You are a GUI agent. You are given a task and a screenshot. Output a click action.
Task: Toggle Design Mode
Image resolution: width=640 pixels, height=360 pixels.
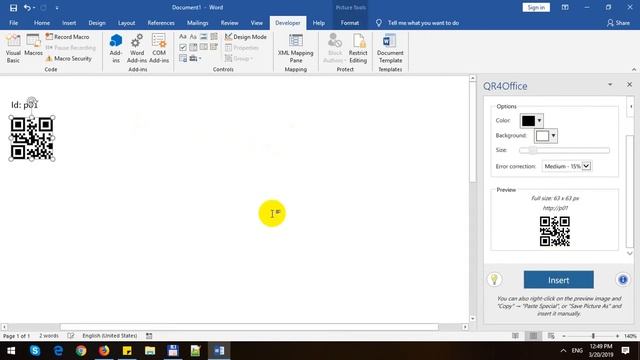246,37
